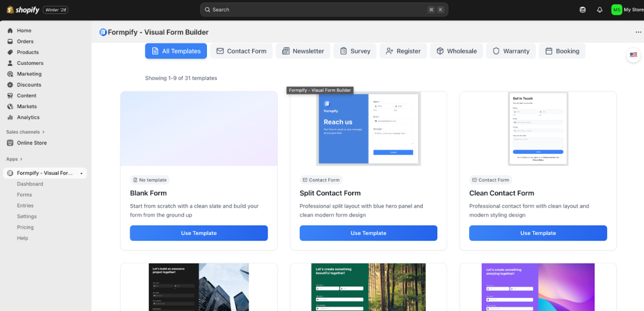
Task: Expand the Apps section chevron
Action: coord(21,159)
